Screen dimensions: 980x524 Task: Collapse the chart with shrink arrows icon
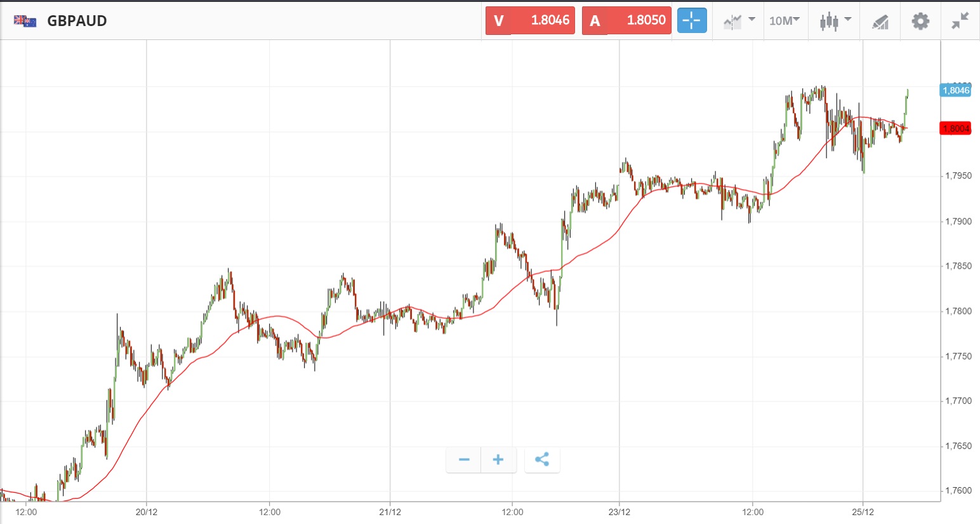pyautogui.click(x=960, y=21)
